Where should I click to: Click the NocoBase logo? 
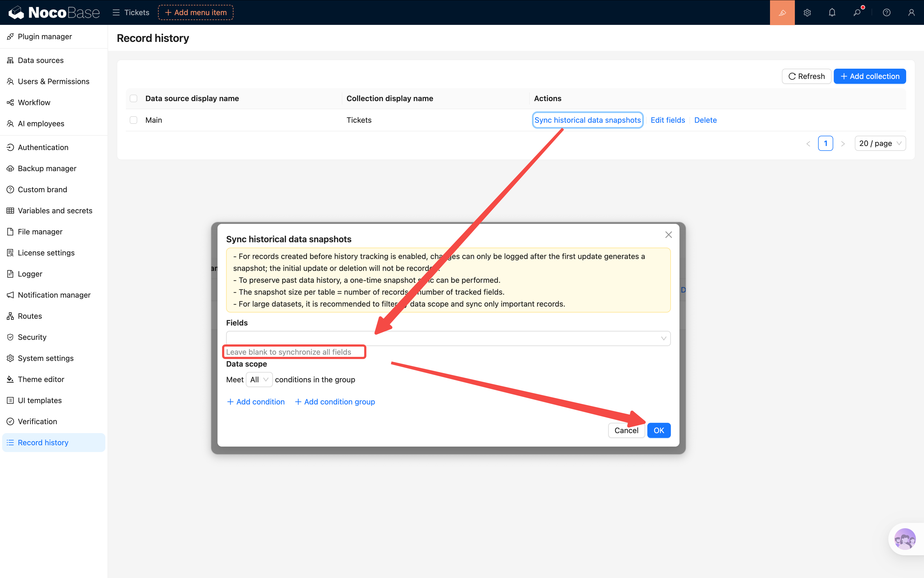pos(54,13)
